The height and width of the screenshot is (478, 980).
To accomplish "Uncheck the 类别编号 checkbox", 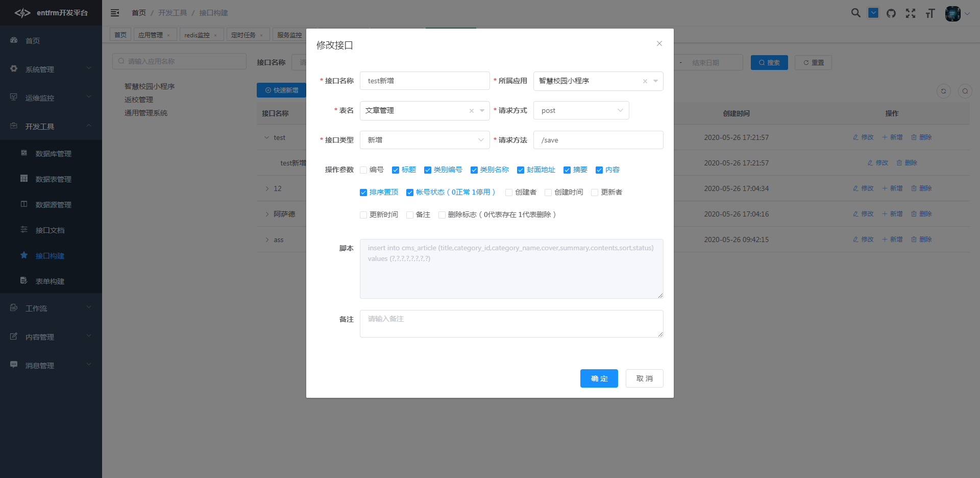I will (x=428, y=170).
